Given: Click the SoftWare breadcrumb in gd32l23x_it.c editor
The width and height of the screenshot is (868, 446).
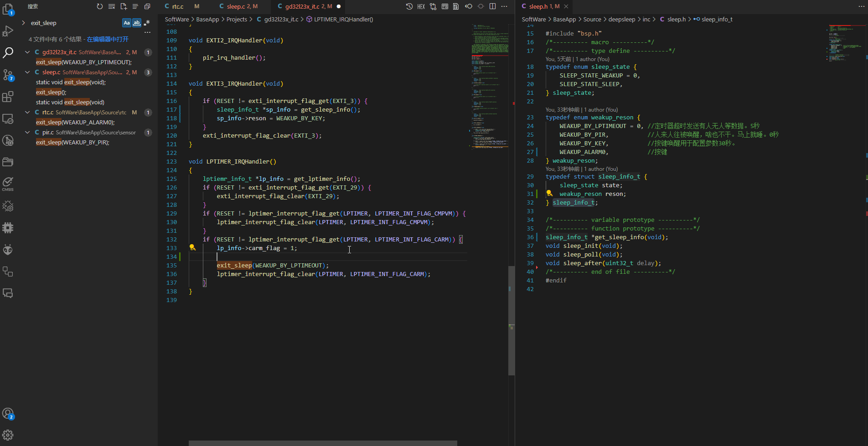Looking at the screenshot, I should pyautogui.click(x=176, y=19).
